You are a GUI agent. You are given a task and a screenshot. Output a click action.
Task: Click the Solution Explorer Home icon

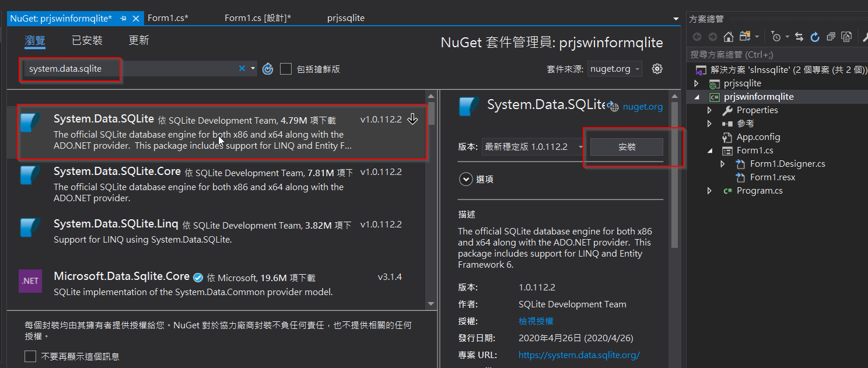(x=729, y=37)
